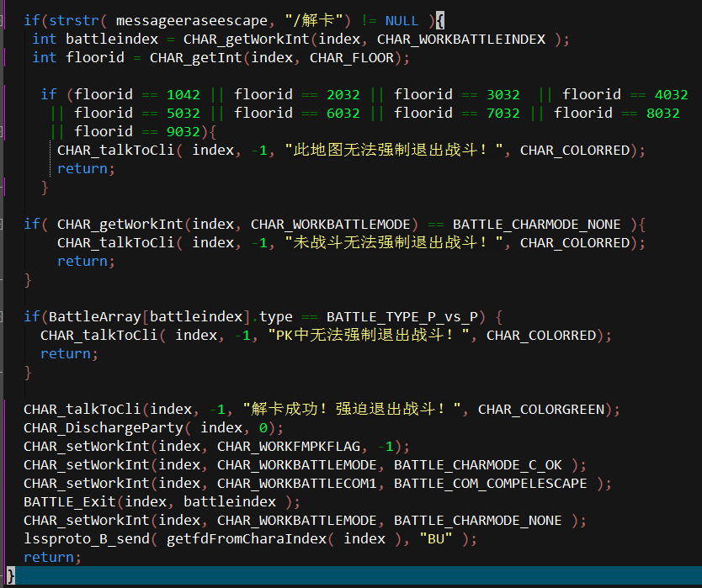702x588 pixels.
Task: Click the BATTLE_TYPE_P_vs_P constant
Action: 402,317
